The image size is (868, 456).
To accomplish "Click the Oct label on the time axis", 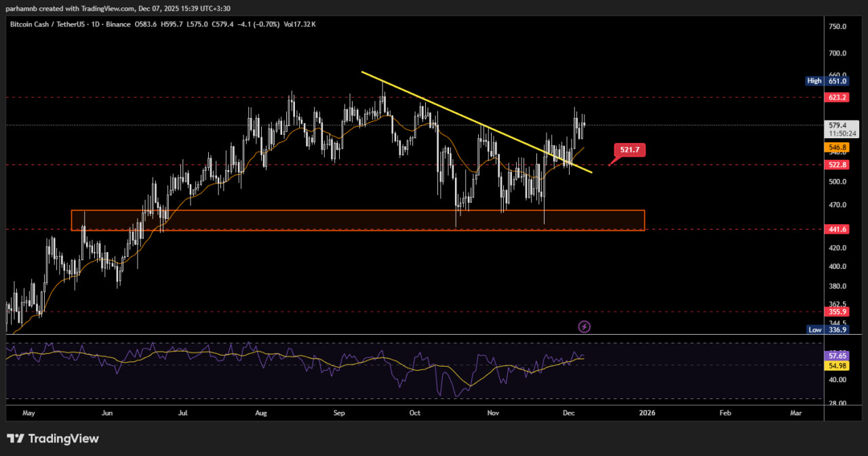I will pos(415,412).
